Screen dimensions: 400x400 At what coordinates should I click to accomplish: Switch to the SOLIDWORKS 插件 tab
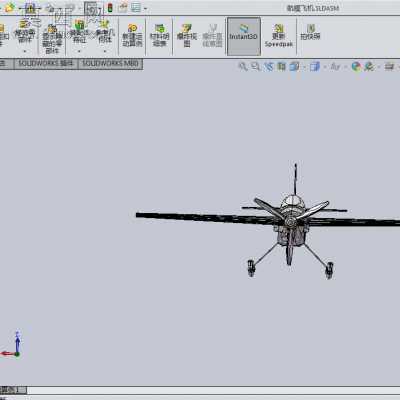point(46,64)
